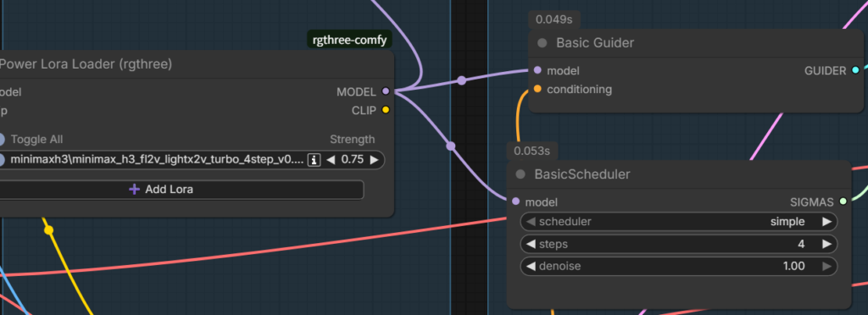Select previous scheduler with the left arrow
The image size is (868, 315).
click(x=531, y=222)
